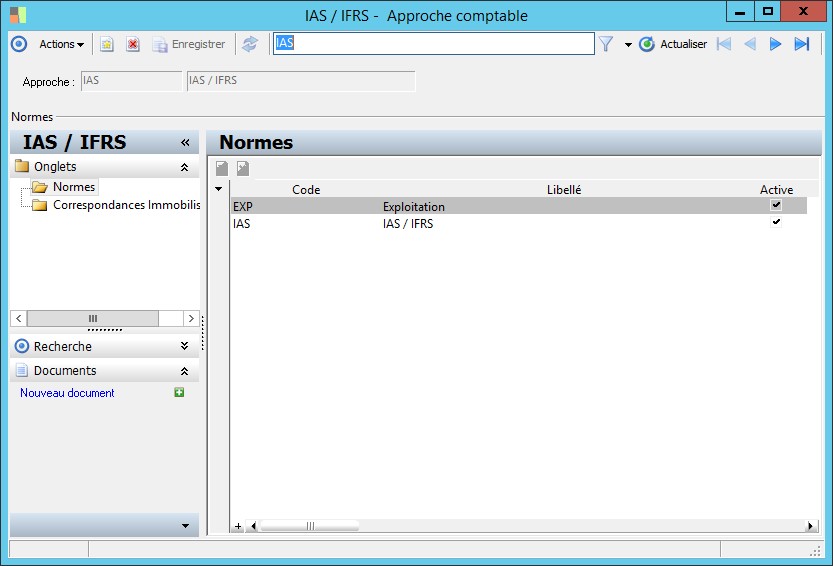Viewport: 833px width, 566px height.
Task: Click the first grid toolbar icon above Code
Action: click(x=222, y=168)
